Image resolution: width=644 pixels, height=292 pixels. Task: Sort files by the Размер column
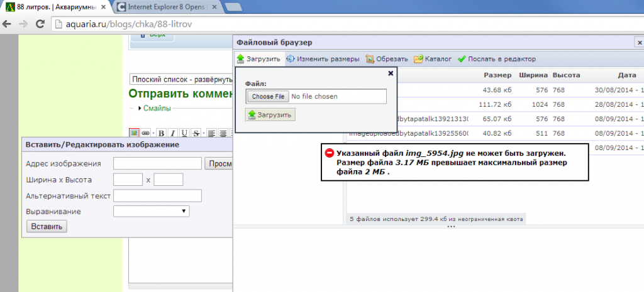pos(497,75)
